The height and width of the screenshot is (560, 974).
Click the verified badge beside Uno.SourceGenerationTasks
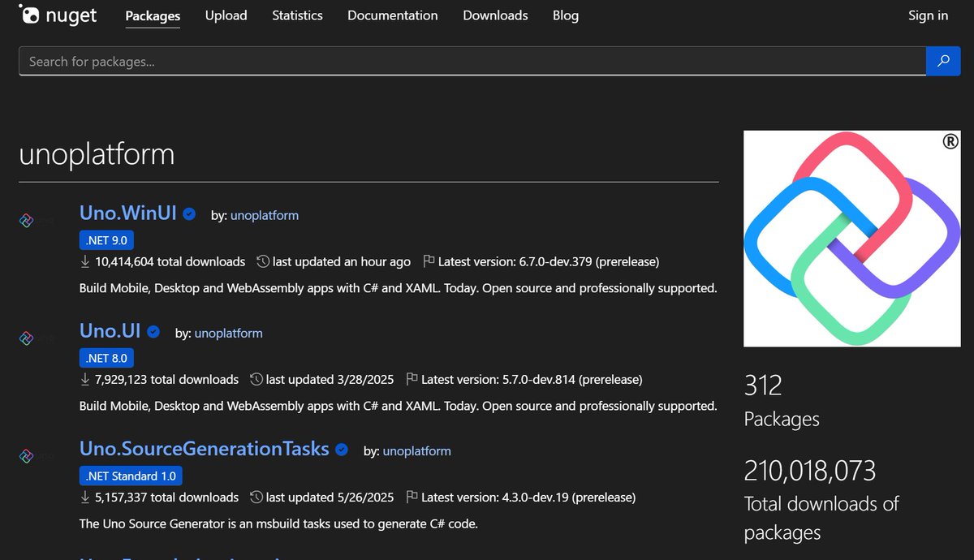[342, 450]
